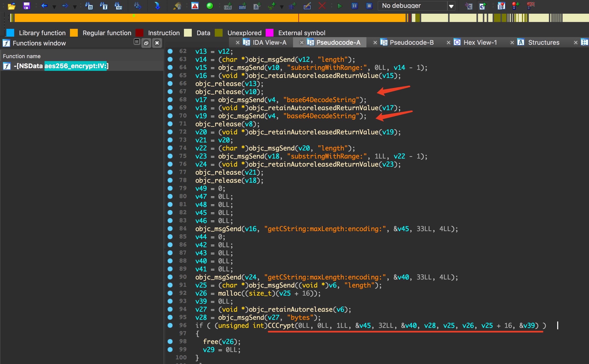Expand the back navigation history arrow

pyautogui.click(x=54, y=7)
